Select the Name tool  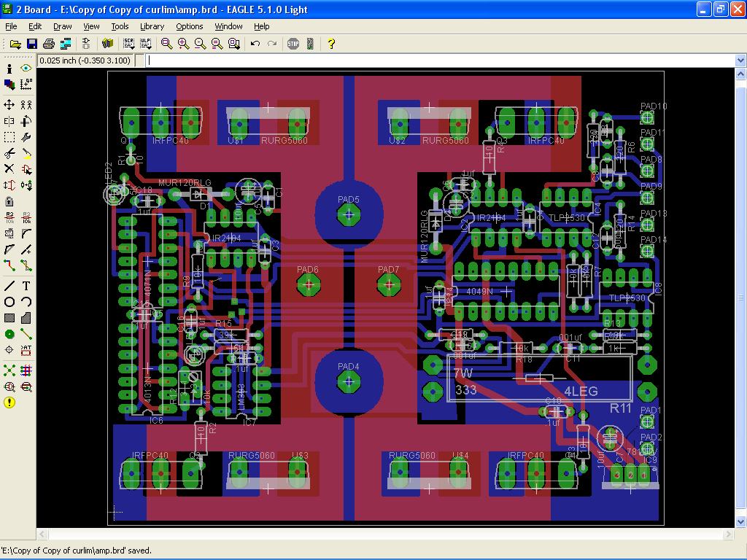(9, 217)
